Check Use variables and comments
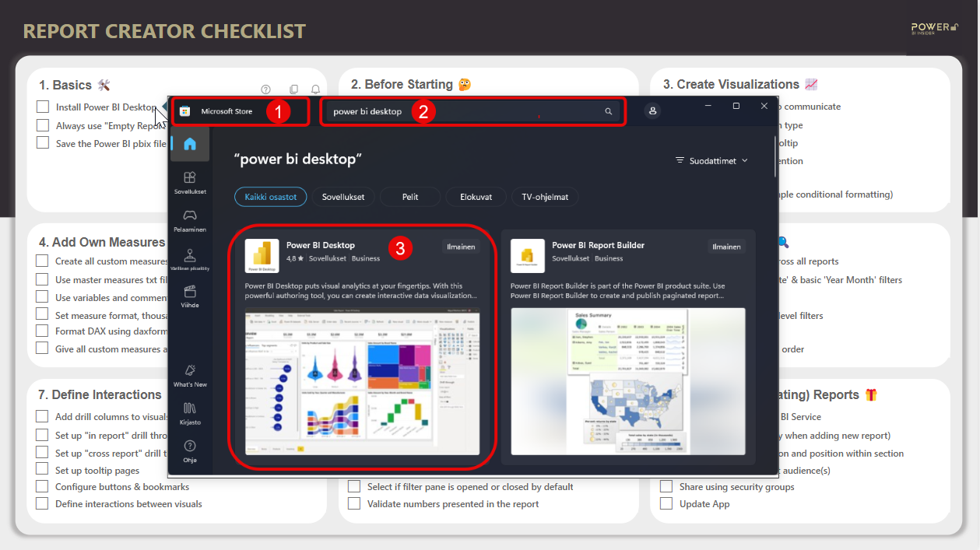The width and height of the screenshot is (980, 550). pos(42,297)
